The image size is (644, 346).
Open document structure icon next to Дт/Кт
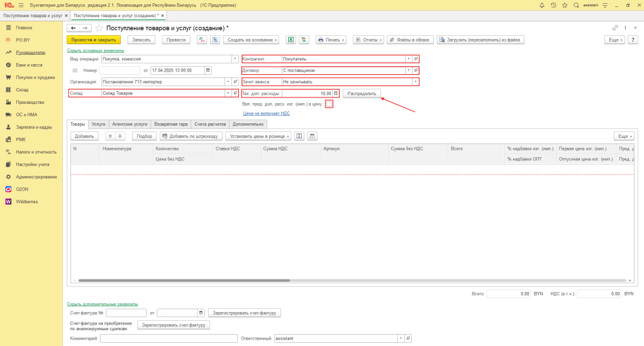(x=215, y=40)
